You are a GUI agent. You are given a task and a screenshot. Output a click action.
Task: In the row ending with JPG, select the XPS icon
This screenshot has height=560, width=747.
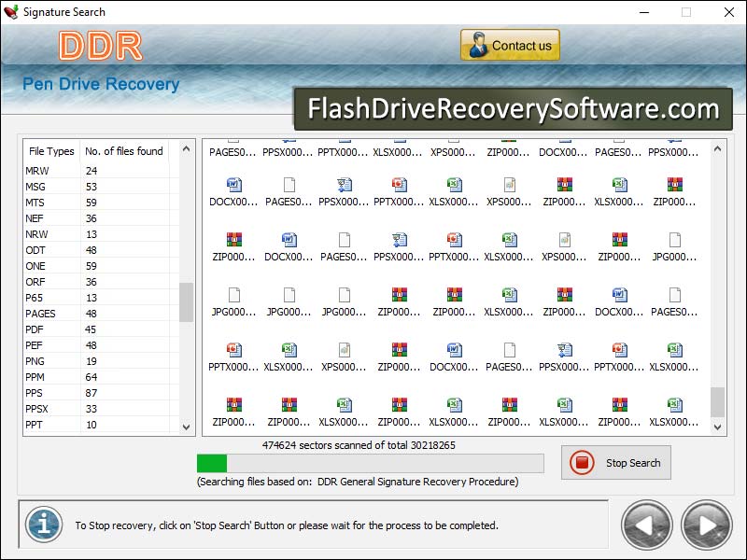[565, 240]
